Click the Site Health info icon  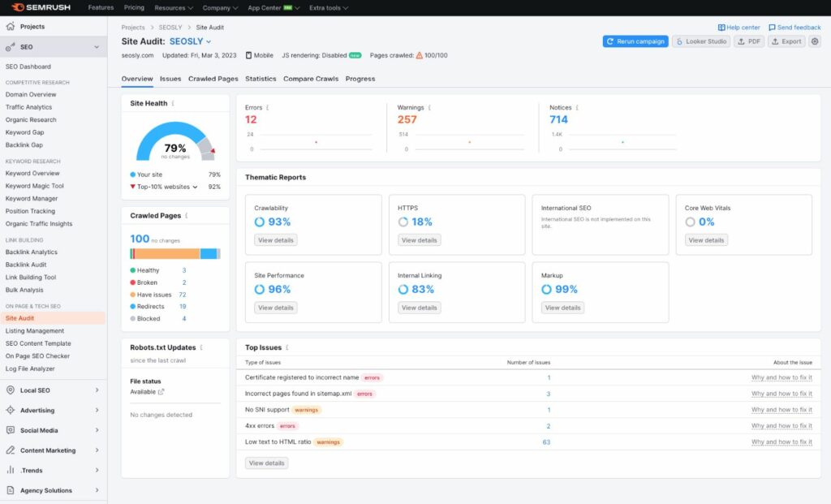(173, 104)
